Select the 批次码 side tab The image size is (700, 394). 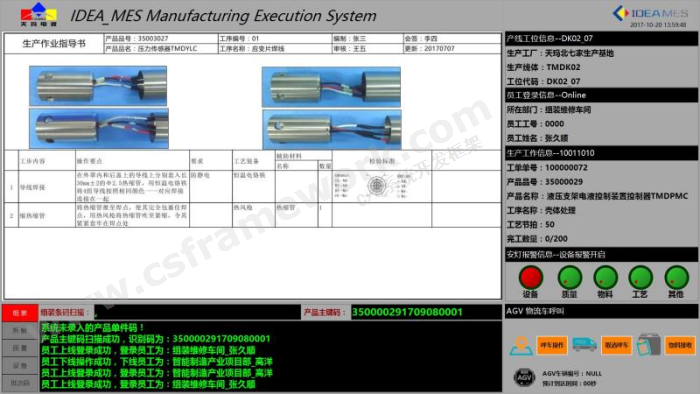pyautogui.click(x=20, y=383)
